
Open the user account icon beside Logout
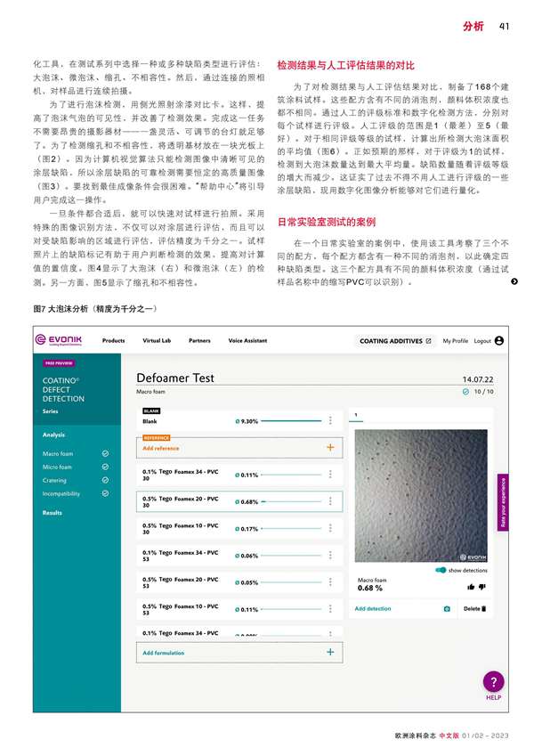pos(499,340)
